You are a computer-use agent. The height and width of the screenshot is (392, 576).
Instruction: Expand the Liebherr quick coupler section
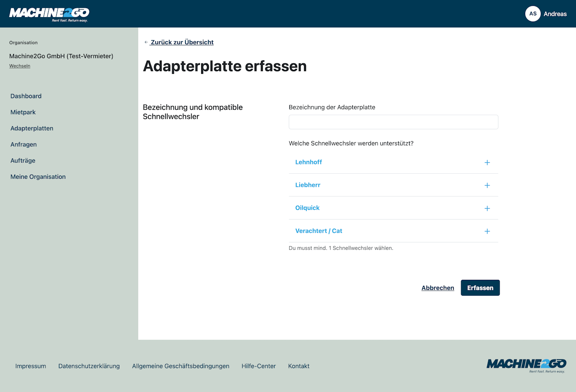click(x=393, y=185)
